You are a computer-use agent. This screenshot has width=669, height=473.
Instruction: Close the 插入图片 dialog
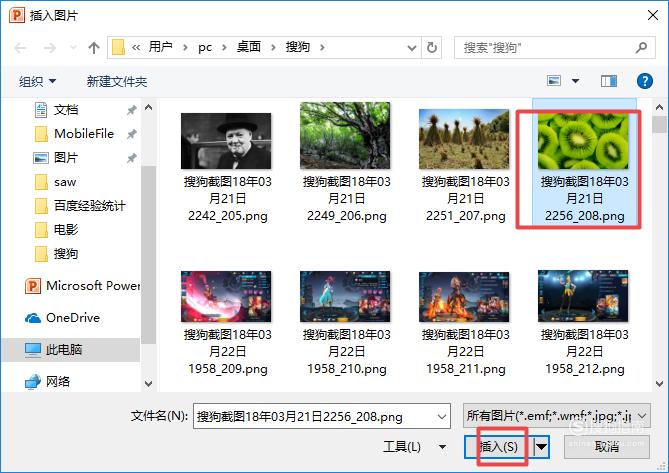pos(652,15)
